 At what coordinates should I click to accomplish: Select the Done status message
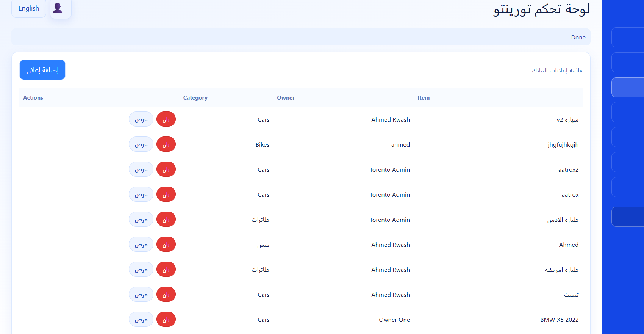[578, 37]
